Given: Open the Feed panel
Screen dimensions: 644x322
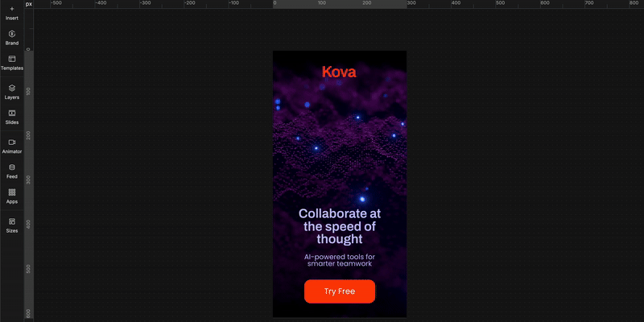Looking at the screenshot, I should point(12,171).
